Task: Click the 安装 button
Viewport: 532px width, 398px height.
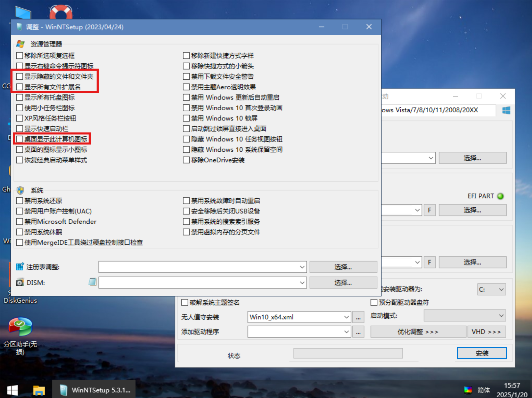Action: pos(482,353)
